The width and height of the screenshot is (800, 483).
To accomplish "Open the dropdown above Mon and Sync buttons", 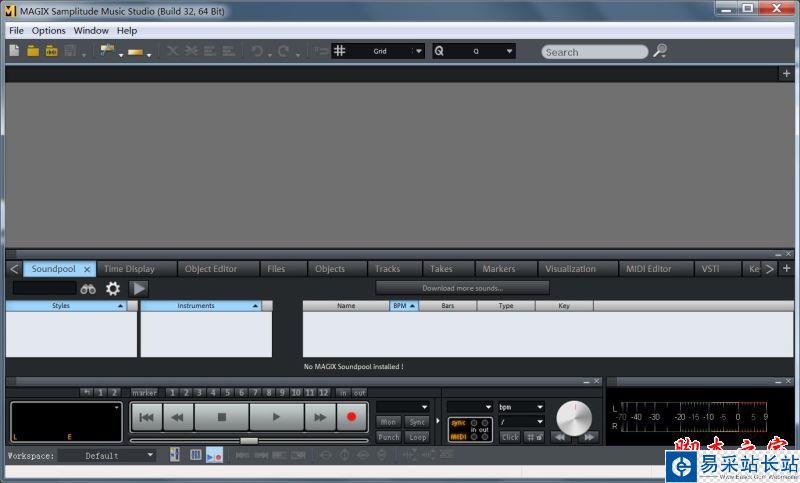I will [x=403, y=407].
